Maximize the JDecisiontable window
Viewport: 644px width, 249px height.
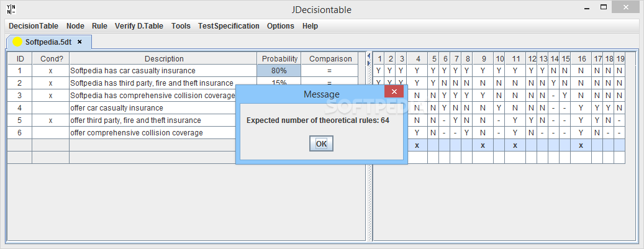(x=604, y=7)
